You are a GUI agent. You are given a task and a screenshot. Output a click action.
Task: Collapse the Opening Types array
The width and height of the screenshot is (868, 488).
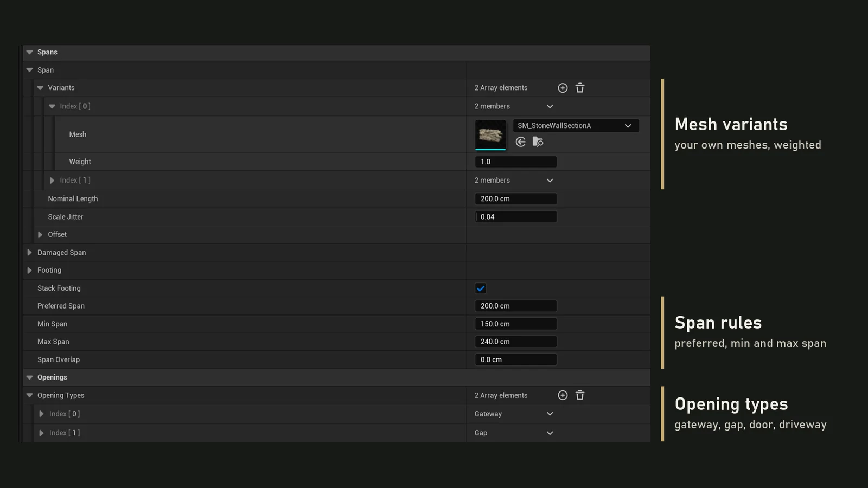(x=30, y=395)
